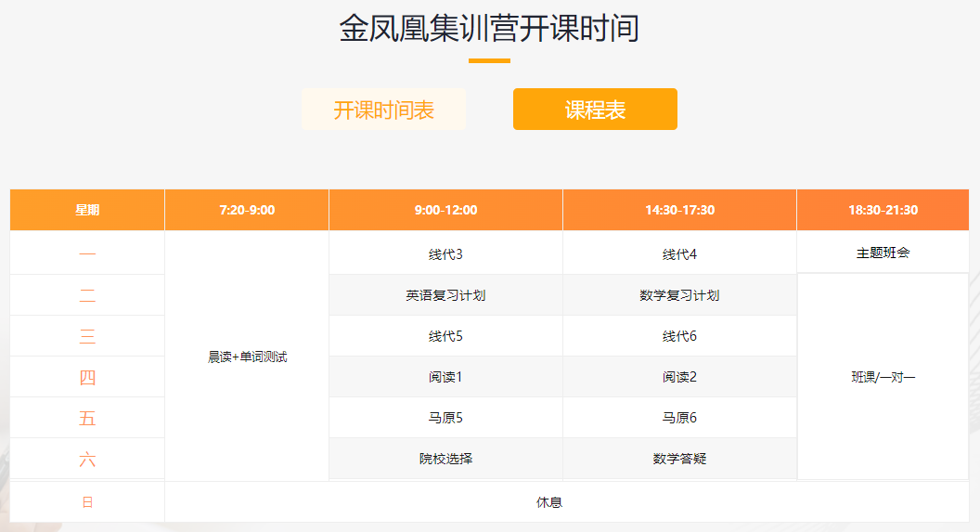Select the 9:00-12:00 column header
This screenshot has height=532, width=980.
click(445, 210)
